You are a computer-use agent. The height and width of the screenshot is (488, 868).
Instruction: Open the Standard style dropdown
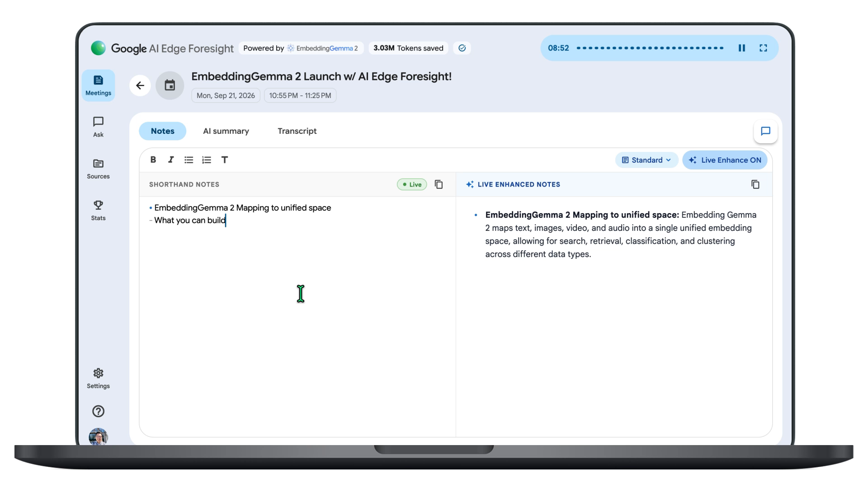click(646, 160)
